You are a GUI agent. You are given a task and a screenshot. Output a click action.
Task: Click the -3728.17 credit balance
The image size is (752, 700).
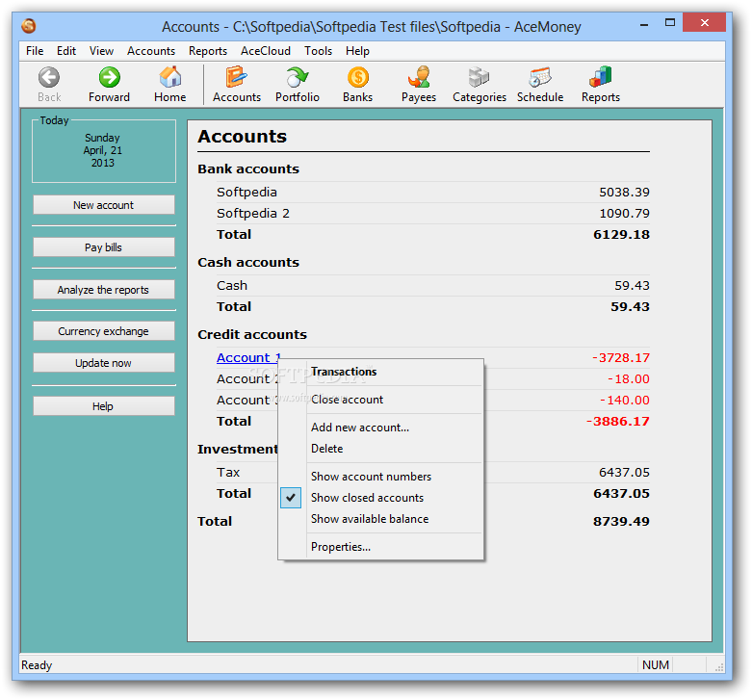621,357
